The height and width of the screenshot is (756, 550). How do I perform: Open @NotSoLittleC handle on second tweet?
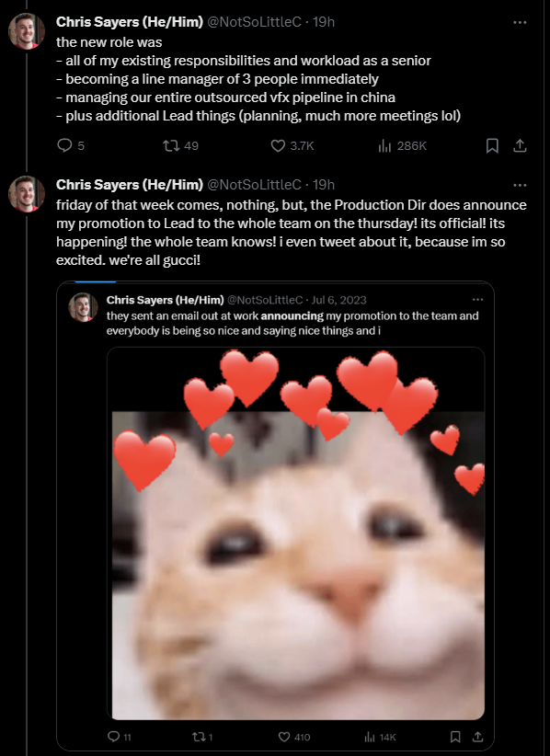click(x=254, y=185)
